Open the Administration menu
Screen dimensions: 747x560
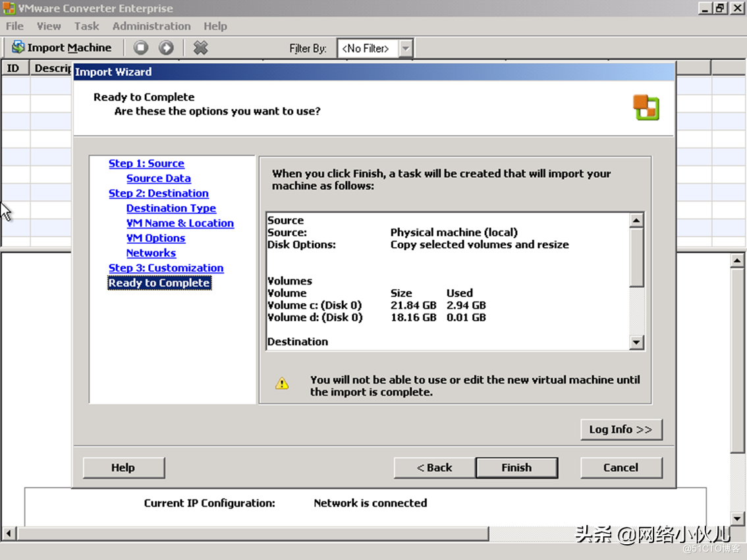[152, 26]
